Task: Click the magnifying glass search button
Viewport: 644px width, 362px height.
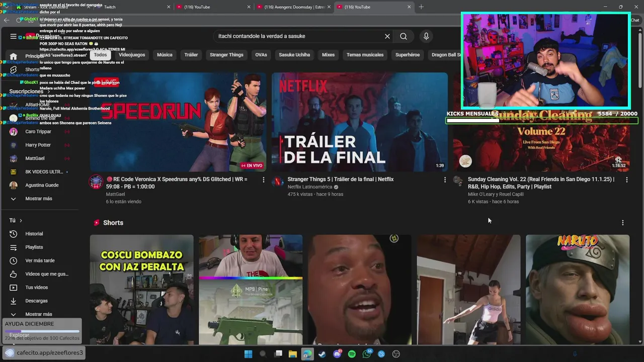Action: click(x=404, y=36)
